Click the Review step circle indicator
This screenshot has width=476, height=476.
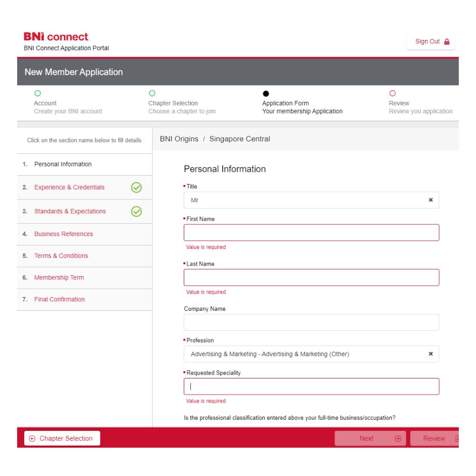392,94
